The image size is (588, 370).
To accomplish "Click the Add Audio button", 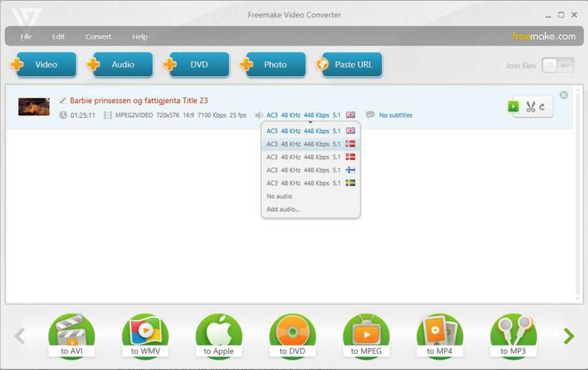I will pyautogui.click(x=120, y=64).
